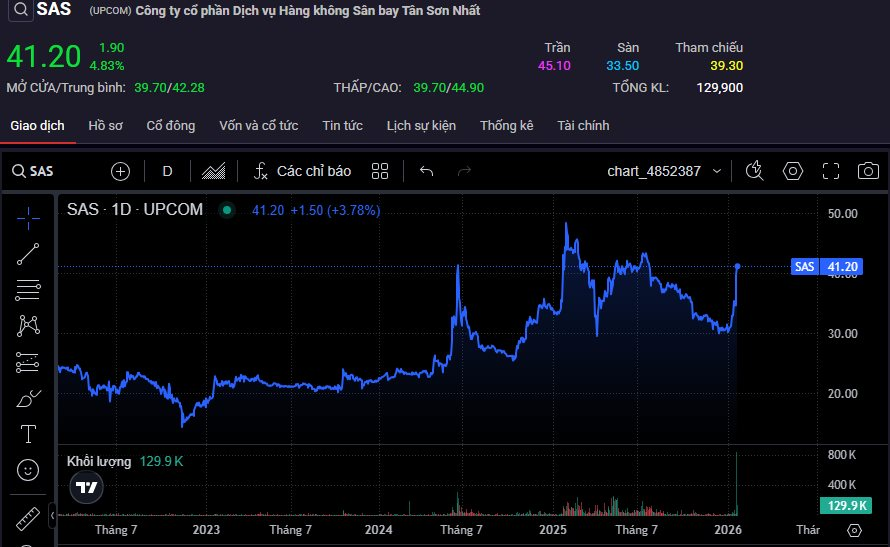Open the Fibonacci retracement tools
This screenshot has width=890, height=547.
pos(28,290)
